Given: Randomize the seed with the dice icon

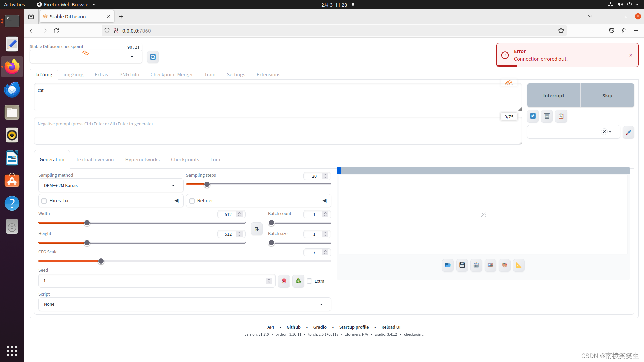Looking at the screenshot, I should (x=284, y=281).
